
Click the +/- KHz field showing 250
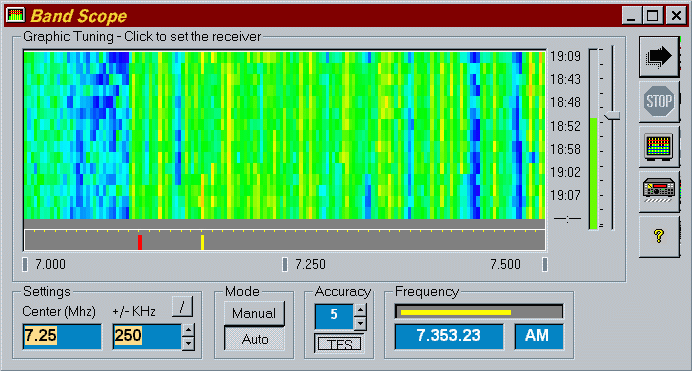click(147, 337)
